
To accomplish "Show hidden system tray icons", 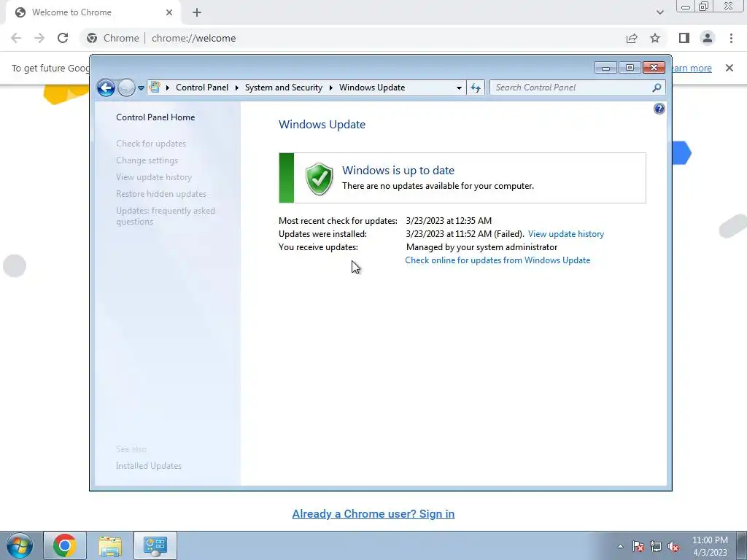I will click(620, 546).
